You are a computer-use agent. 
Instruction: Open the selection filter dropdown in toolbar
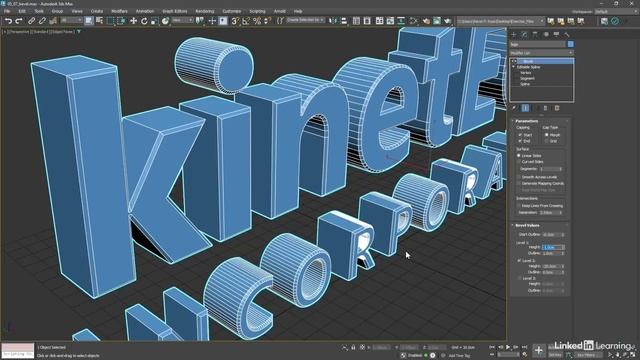(71, 20)
